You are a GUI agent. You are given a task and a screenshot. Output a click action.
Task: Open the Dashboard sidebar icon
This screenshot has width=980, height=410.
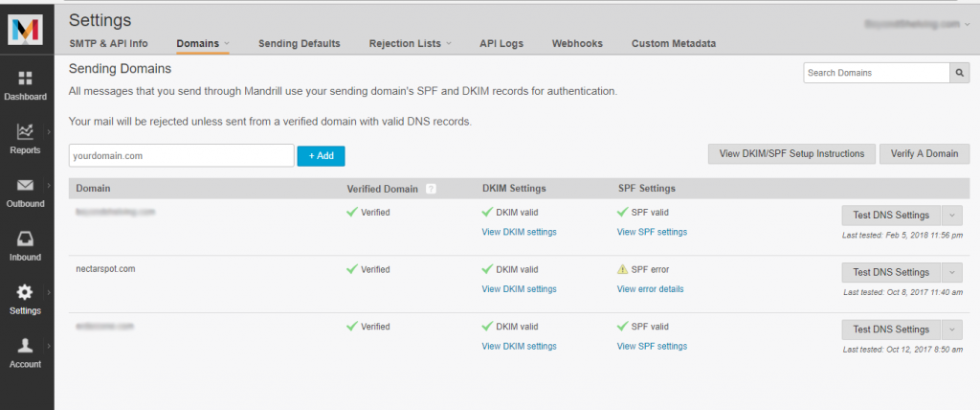point(26,79)
